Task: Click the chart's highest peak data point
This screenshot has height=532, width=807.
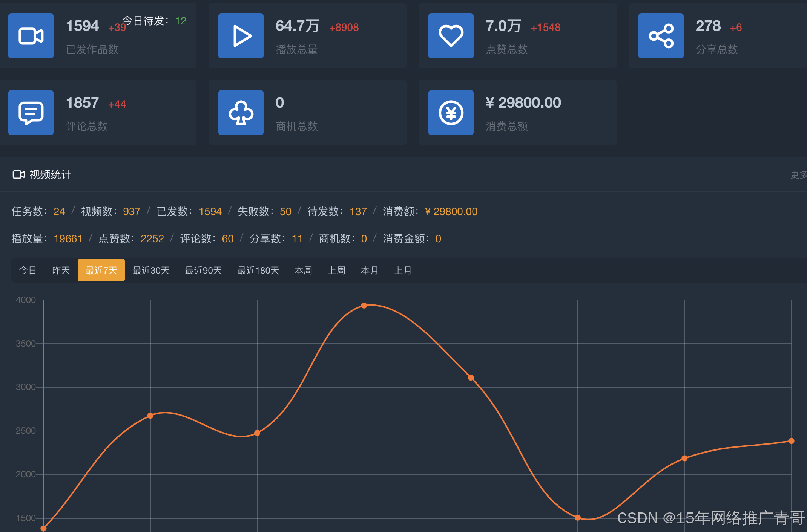Action: coord(364,306)
